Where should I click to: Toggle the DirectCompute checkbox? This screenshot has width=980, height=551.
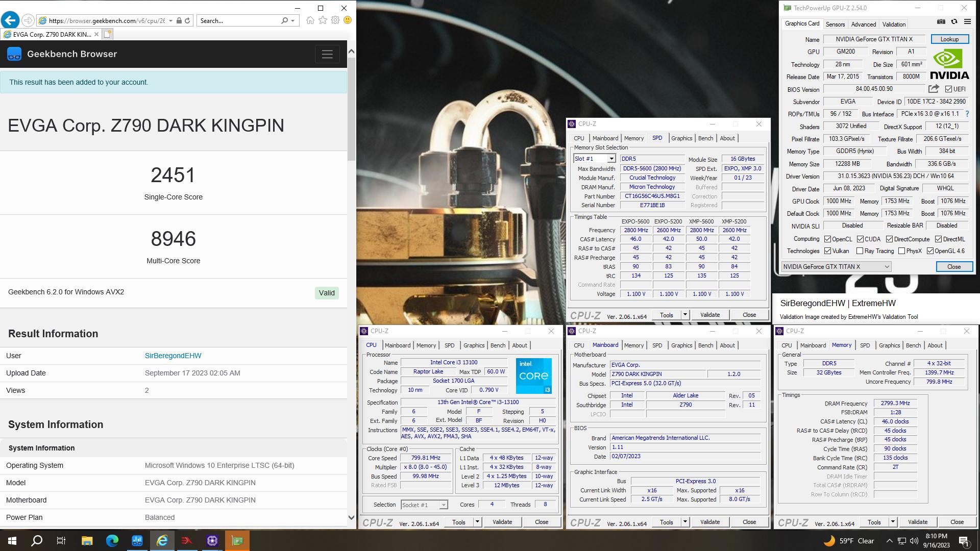pyautogui.click(x=889, y=239)
